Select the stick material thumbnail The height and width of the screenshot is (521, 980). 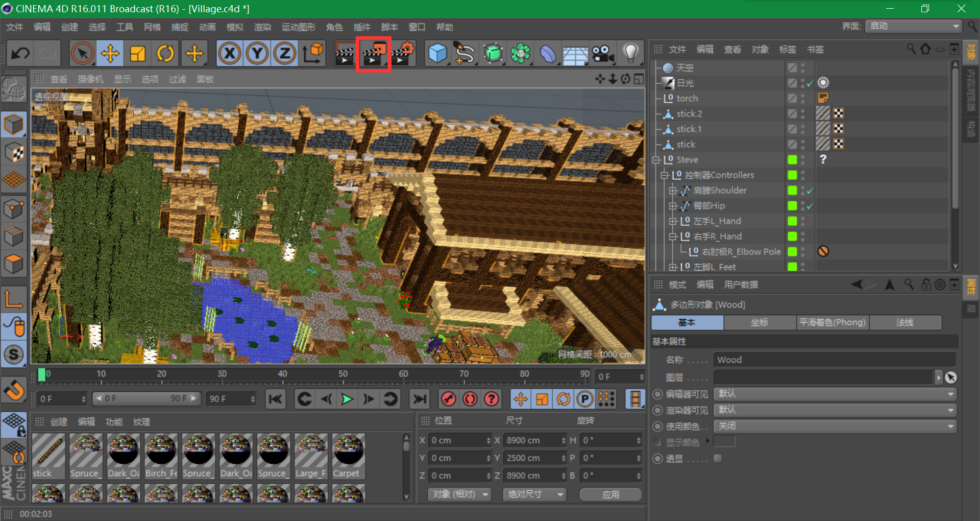(48, 456)
